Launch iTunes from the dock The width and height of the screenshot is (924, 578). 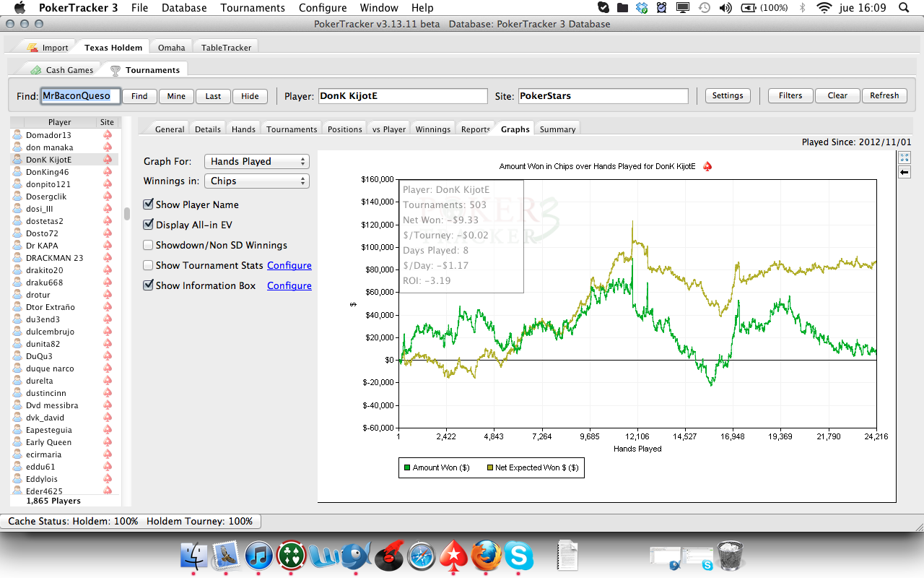pos(258,556)
